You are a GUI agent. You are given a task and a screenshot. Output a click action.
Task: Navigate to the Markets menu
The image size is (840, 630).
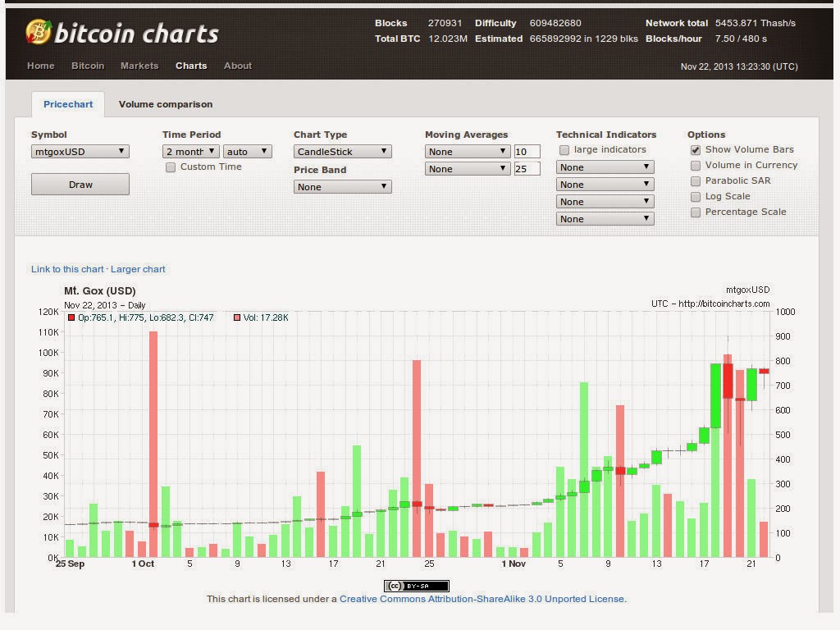point(139,66)
